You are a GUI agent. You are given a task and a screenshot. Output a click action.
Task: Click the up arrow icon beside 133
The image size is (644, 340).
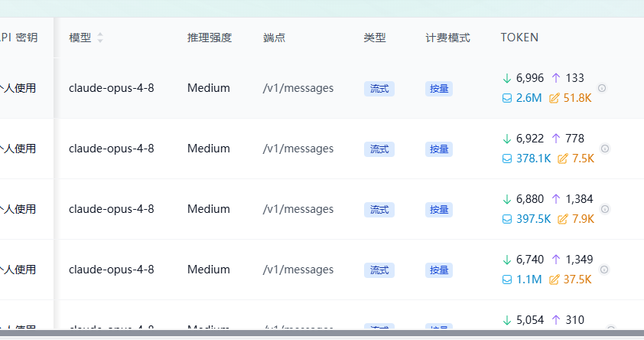click(556, 78)
